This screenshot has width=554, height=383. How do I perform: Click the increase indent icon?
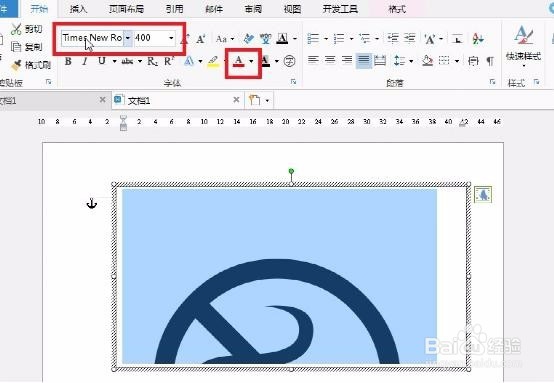click(409, 38)
